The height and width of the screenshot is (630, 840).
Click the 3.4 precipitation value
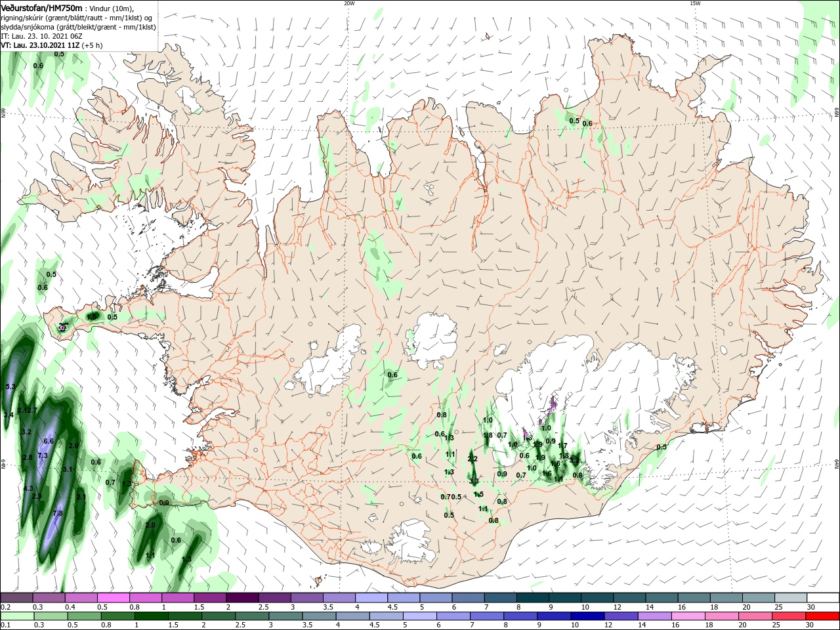[x=9, y=415]
